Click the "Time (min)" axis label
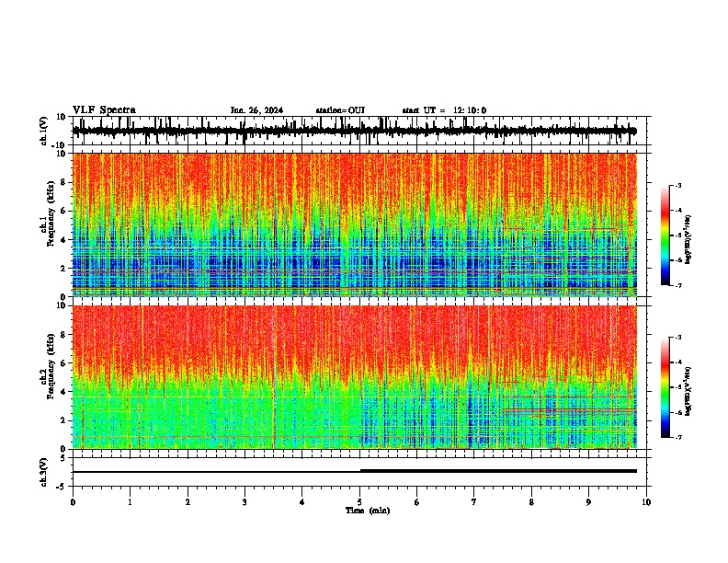This screenshot has width=728, height=563. click(368, 511)
